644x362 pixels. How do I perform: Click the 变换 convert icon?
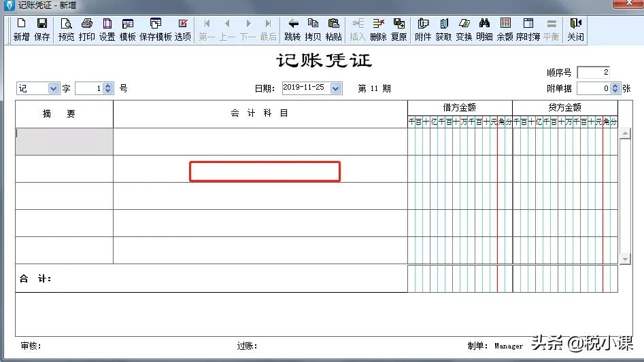tap(464, 29)
